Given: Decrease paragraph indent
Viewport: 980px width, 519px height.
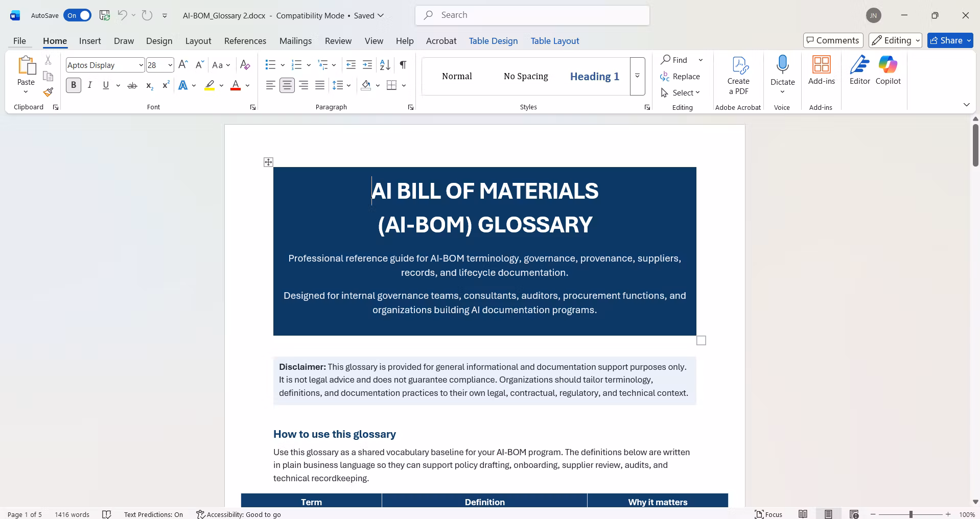Looking at the screenshot, I should 351,65.
